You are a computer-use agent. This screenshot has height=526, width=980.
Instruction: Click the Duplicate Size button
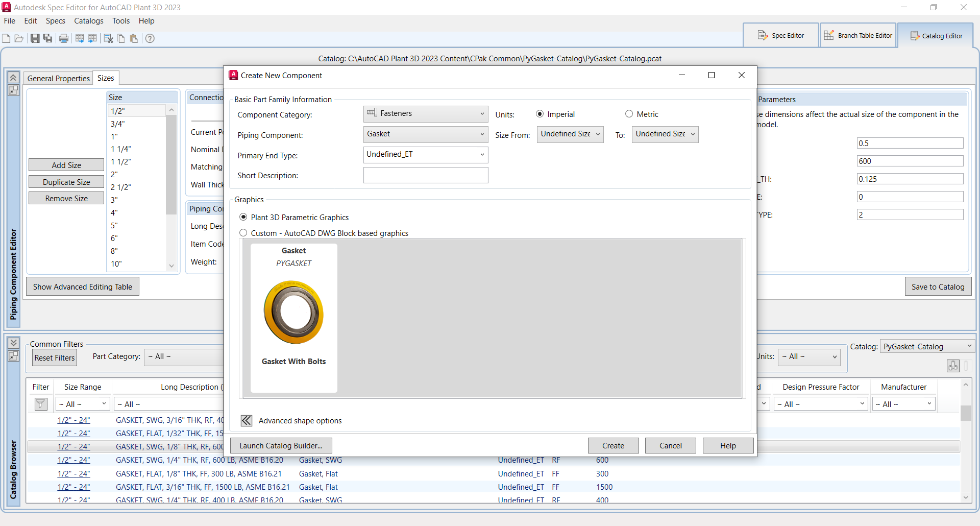66,182
